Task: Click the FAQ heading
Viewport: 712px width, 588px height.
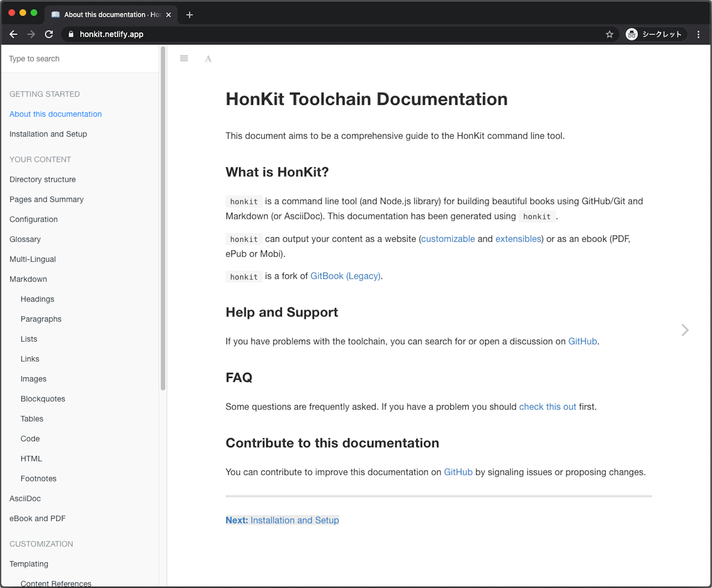Action: tap(239, 378)
